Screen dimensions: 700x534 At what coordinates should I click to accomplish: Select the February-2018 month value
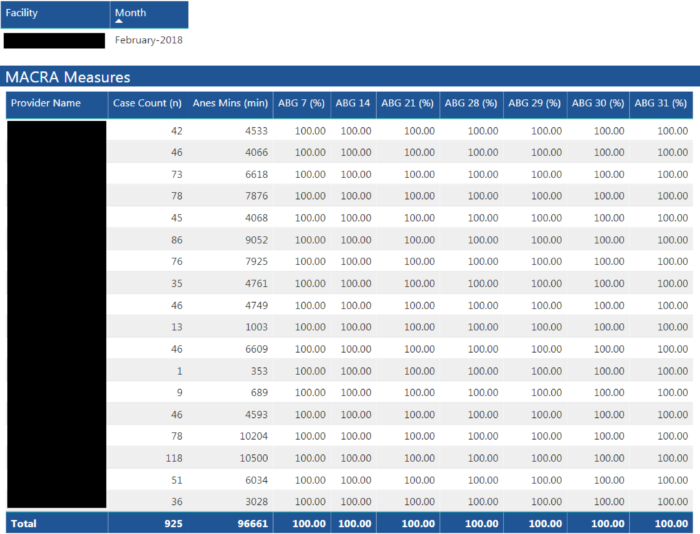point(148,41)
